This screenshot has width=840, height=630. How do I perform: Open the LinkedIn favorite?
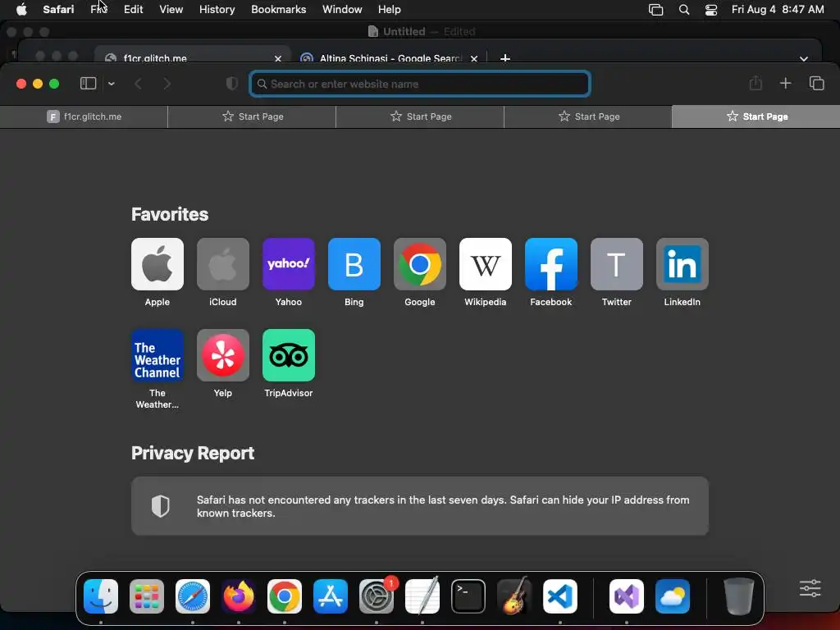pyautogui.click(x=682, y=264)
